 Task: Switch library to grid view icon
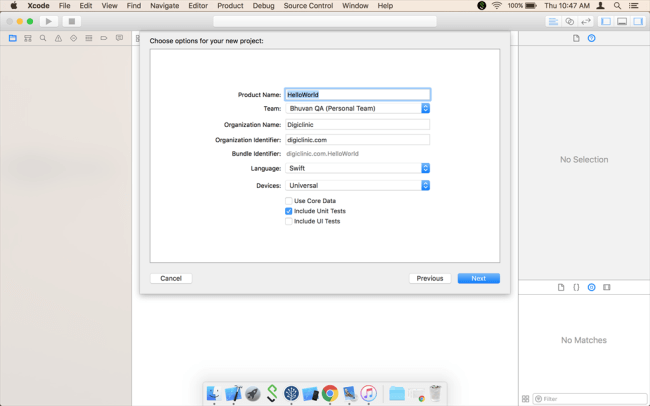pos(525,399)
